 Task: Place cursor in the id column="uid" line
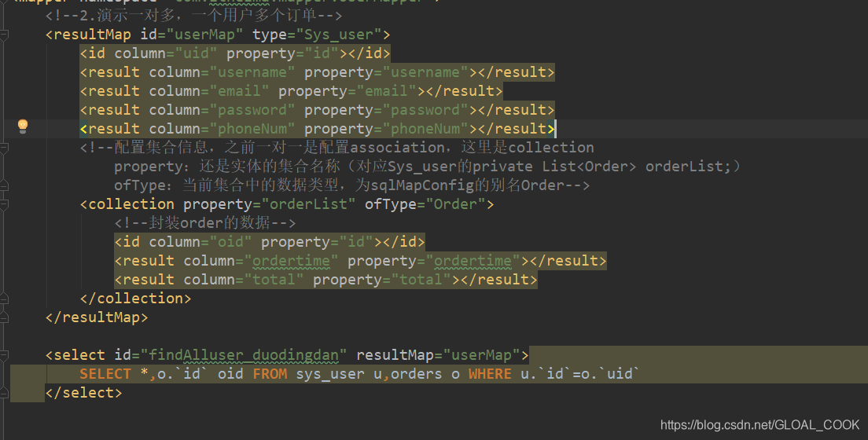tap(235, 53)
